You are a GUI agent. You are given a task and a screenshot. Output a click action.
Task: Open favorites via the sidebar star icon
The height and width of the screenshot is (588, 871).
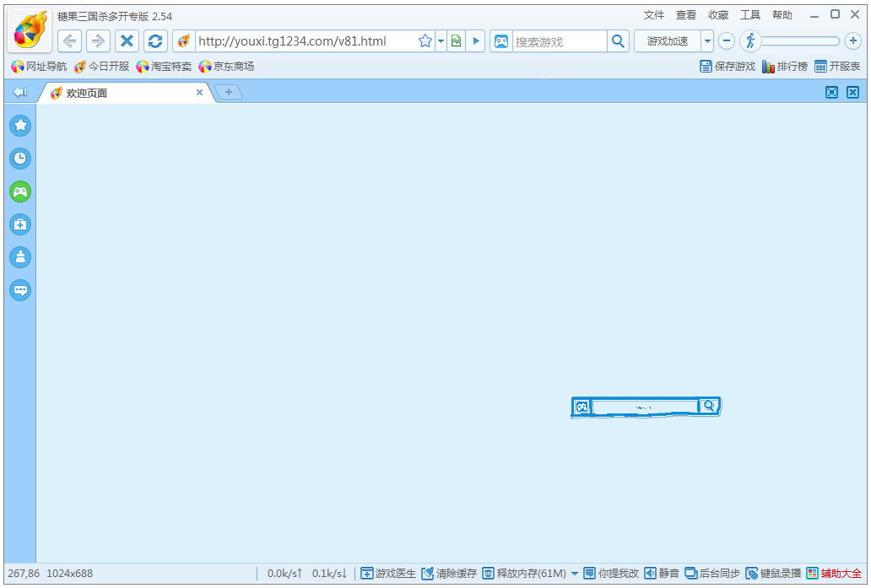point(20,126)
